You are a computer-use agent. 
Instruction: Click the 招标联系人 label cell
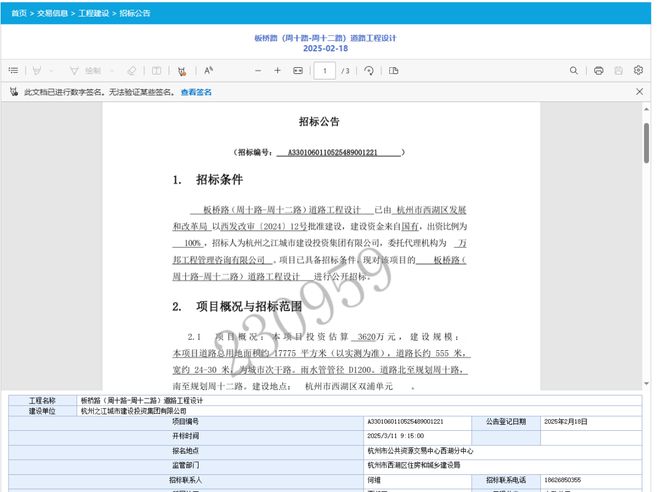click(185, 480)
